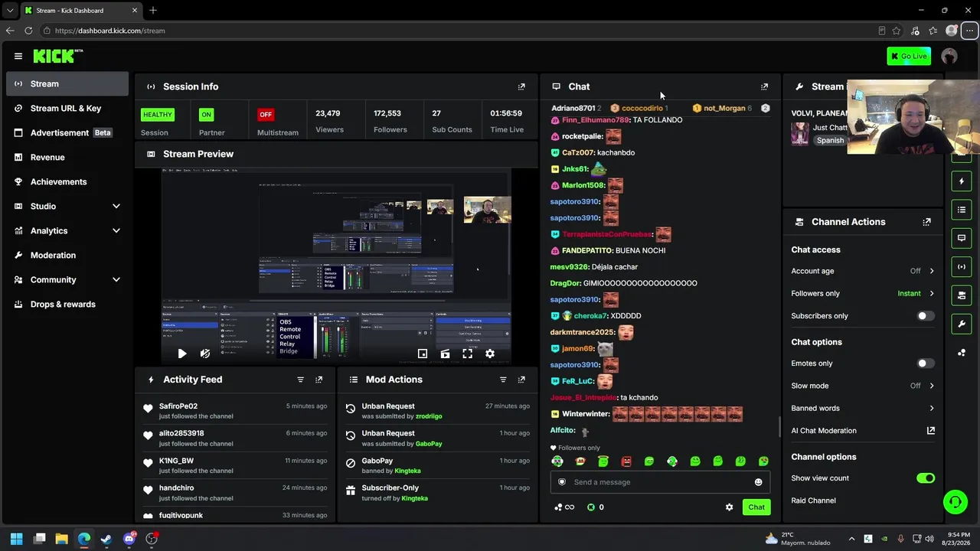Image resolution: width=980 pixels, height=551 pixels.
Task: Open the chat bubble shortcut in right rail
Action: [x=962, y=238]
